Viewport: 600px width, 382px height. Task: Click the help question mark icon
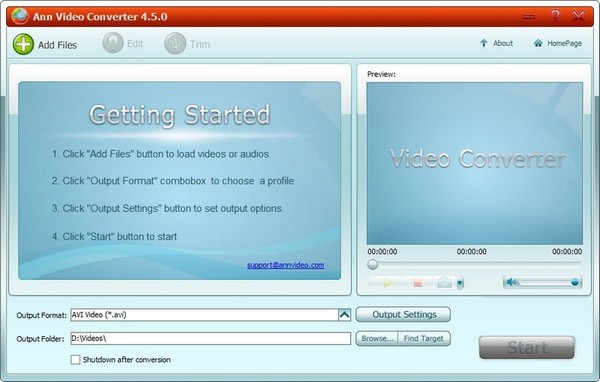point(555,16)
